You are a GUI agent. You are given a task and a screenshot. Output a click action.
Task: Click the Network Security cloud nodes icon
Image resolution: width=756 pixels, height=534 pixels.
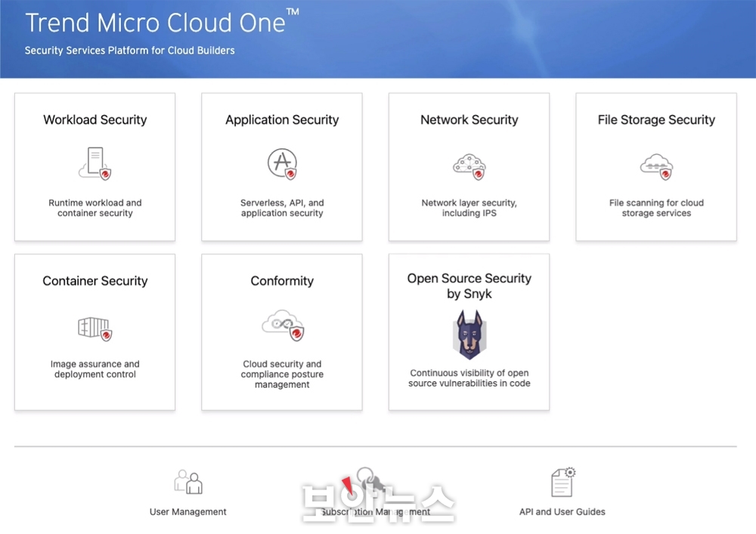(x=469, y=166)
